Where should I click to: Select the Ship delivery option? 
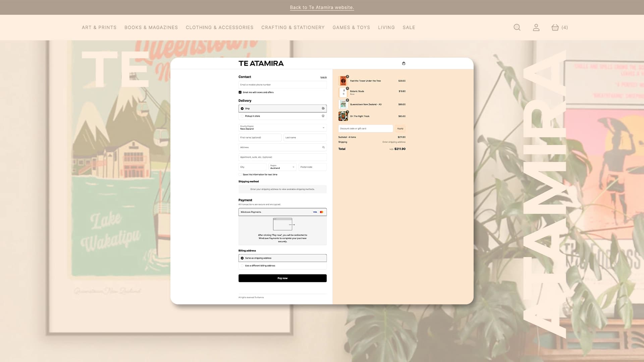pos(282,108)
